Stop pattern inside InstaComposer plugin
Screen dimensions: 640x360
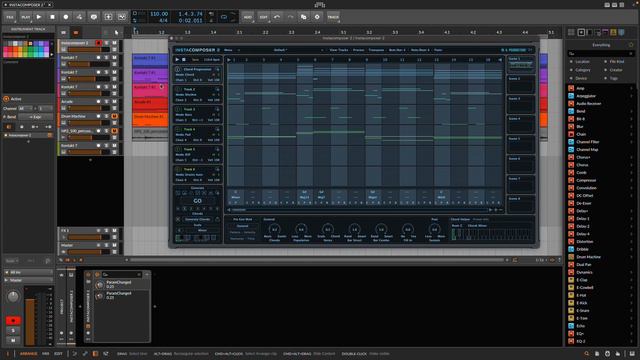[x=184, y=60]
